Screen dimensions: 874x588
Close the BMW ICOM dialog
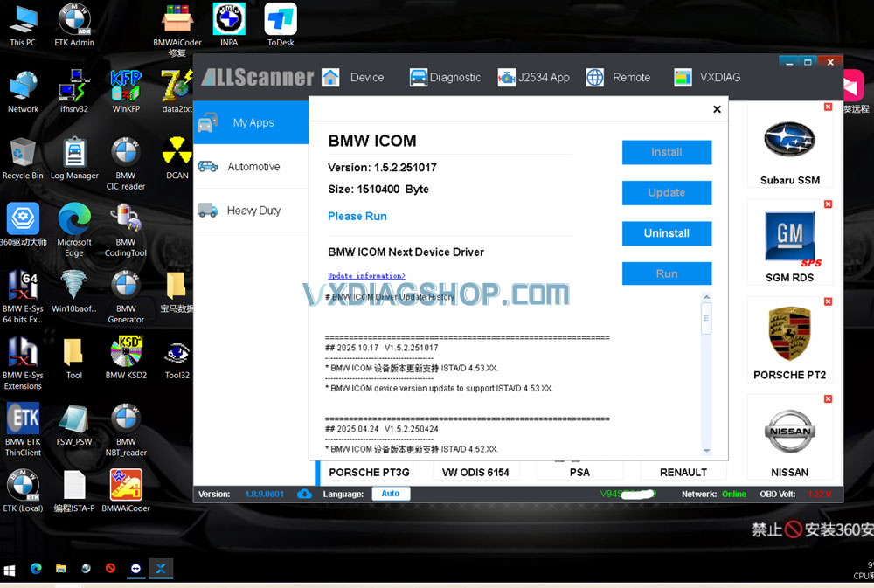coord(717,109)
